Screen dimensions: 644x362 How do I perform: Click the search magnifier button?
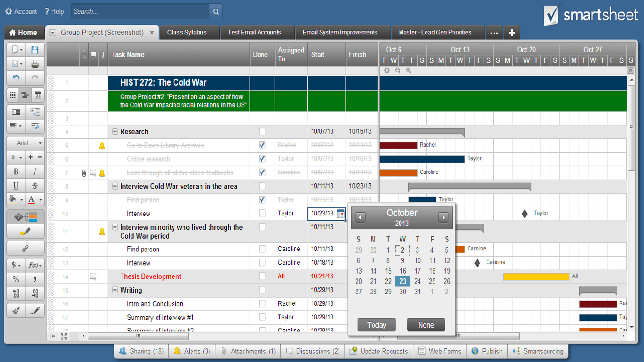pos(216,11)
